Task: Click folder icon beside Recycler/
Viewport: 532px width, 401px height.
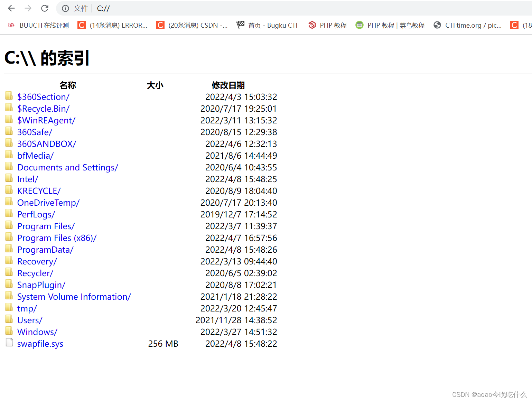Action: (9, 272)
